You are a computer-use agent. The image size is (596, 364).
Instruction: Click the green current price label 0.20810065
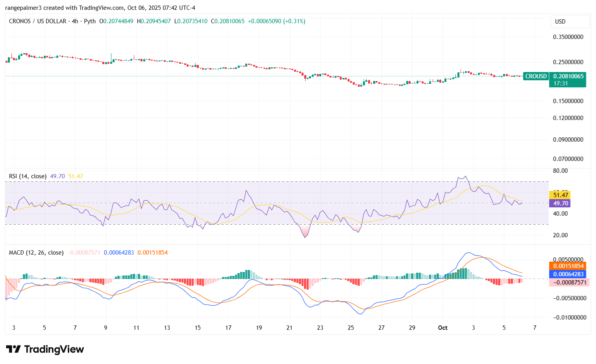coord(568,76)
